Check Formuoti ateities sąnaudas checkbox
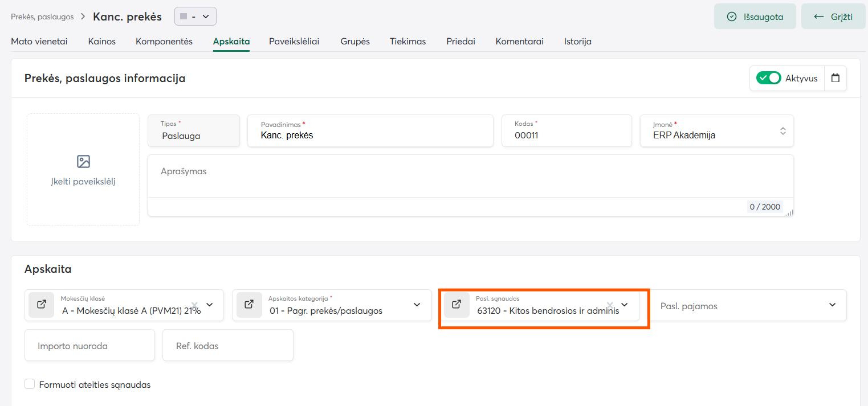The height and width of the screenshot is (406, 868). pos(30,384)
